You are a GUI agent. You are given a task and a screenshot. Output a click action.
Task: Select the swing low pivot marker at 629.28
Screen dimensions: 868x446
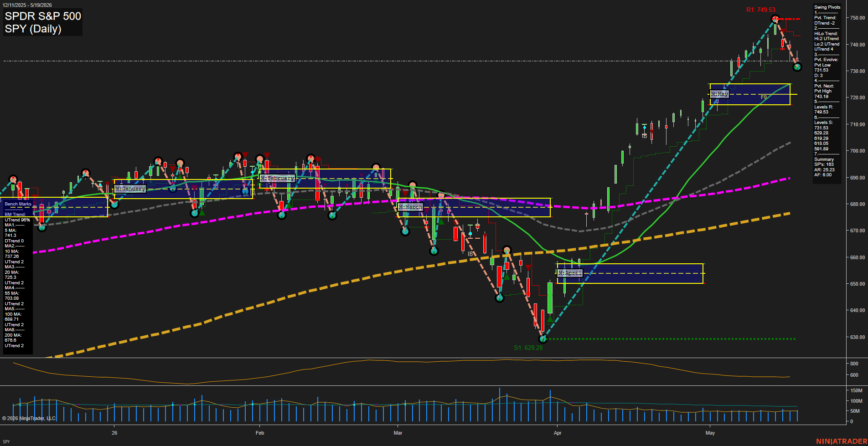tap(542, 339)
